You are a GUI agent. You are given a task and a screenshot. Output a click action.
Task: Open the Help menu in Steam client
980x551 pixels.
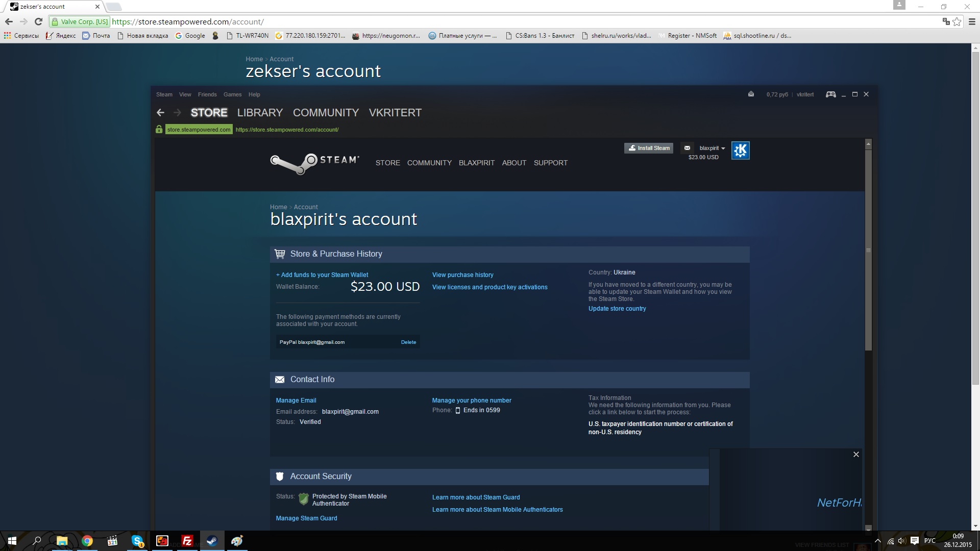(x=254, y=94)
